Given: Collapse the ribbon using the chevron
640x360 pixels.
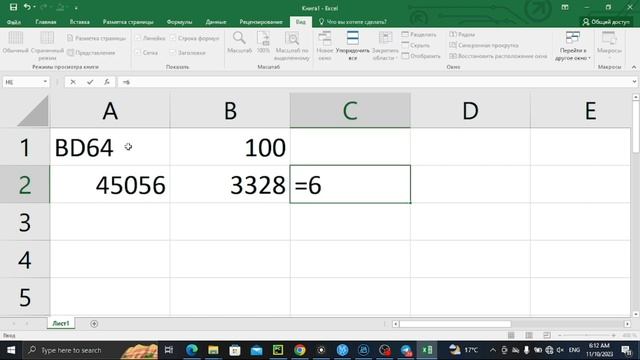Looking at the screenshot, I should point(634,67).
